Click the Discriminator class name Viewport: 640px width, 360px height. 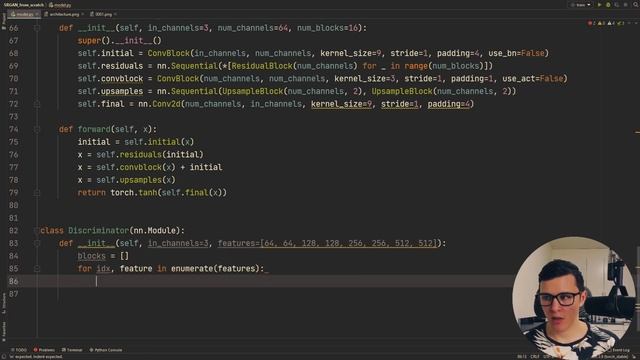tap(98, 231)
